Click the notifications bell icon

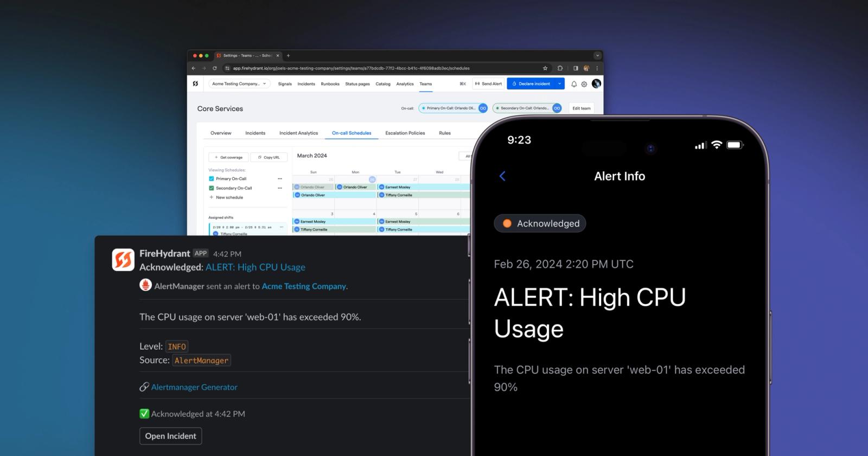tap(574, 84)
